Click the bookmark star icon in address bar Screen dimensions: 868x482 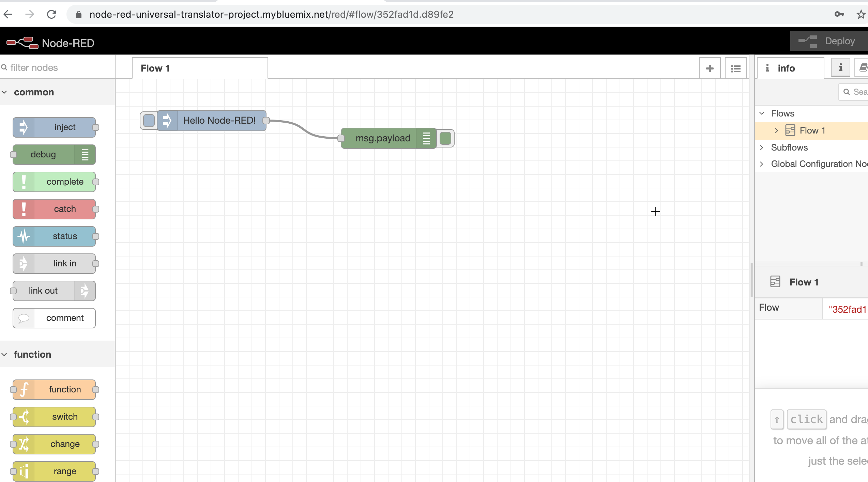click(861, 14)
